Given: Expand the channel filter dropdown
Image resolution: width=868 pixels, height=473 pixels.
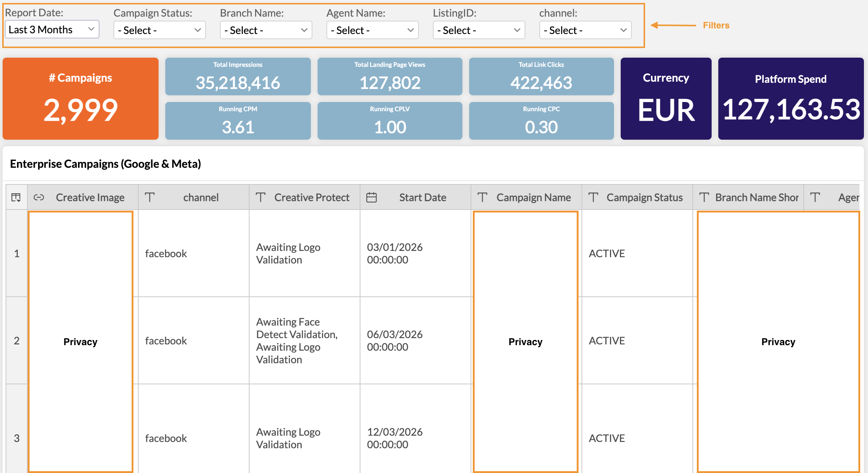Looking at the screenshot, I should 585,30.
